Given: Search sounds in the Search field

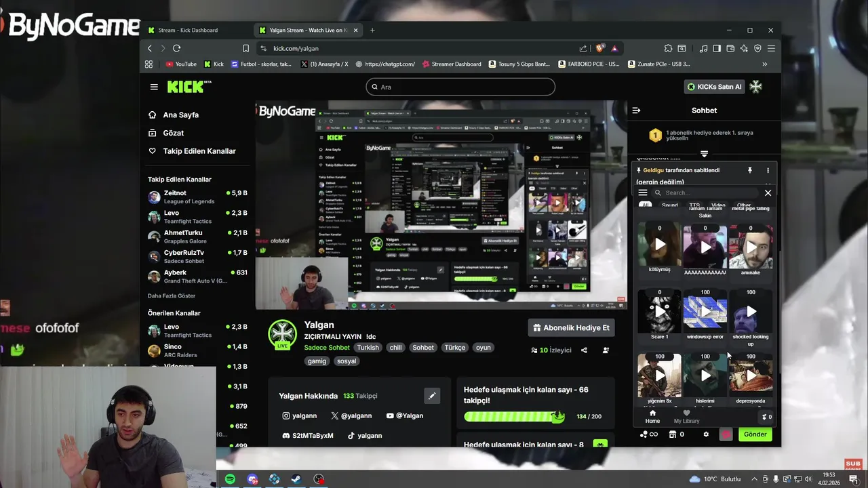Looking at the screenshot, I should pos(705,193).
